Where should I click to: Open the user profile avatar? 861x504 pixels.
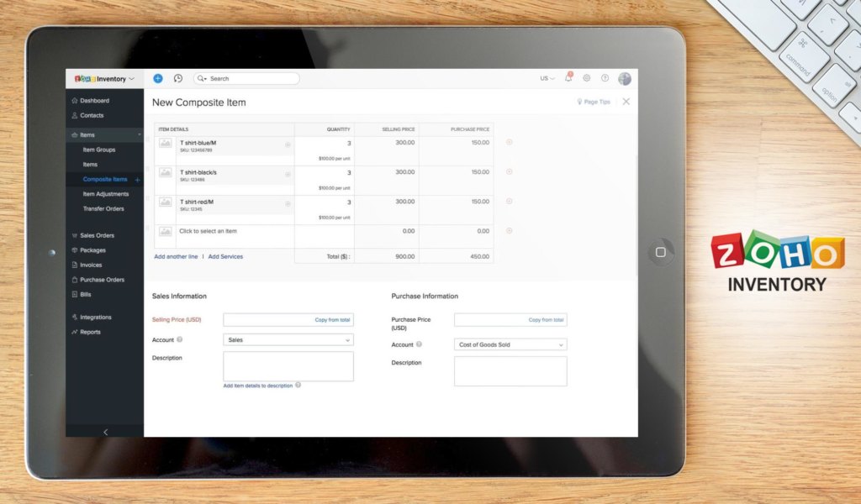click(625, 78)
